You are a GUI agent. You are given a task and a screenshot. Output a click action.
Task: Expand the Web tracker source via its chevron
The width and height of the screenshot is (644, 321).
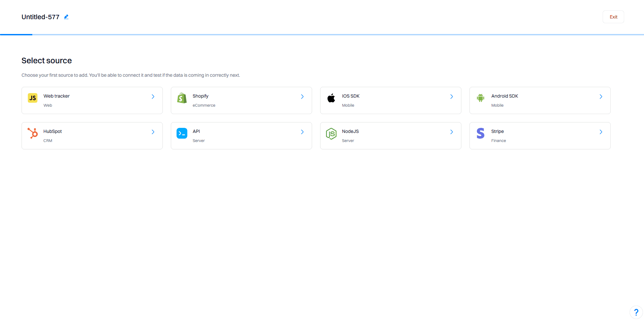(x=153, y=97)
